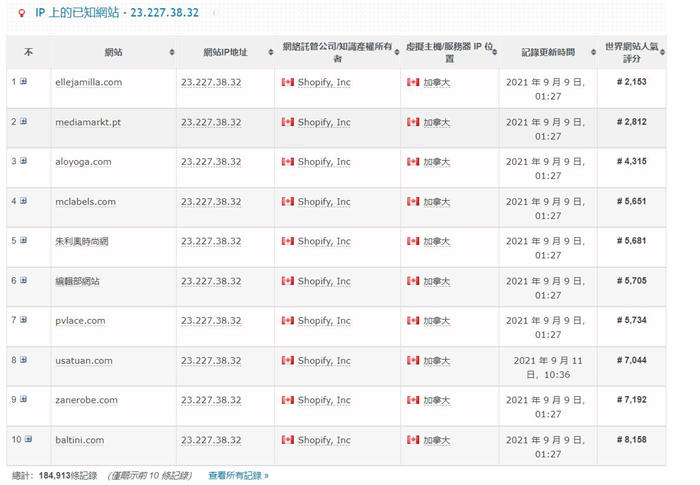
Task: Sort by 網站 column using sort arrows
Action: point(171,52)
